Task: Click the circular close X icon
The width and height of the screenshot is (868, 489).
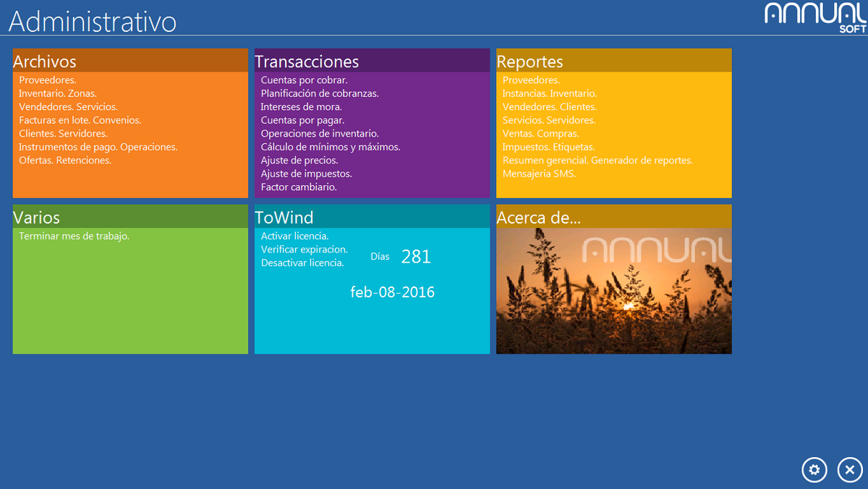Action: [x=850, y=470]
